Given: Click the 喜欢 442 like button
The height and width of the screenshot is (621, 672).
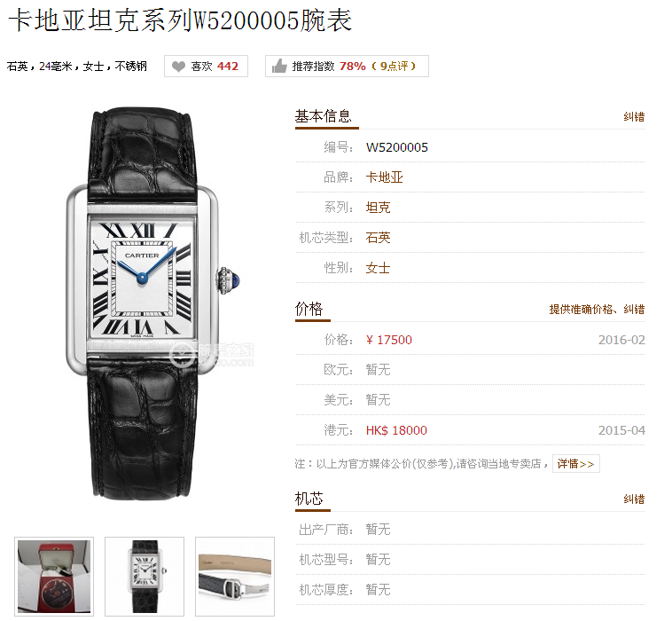Looking at the screenshot, I should [x=206, y=67].
